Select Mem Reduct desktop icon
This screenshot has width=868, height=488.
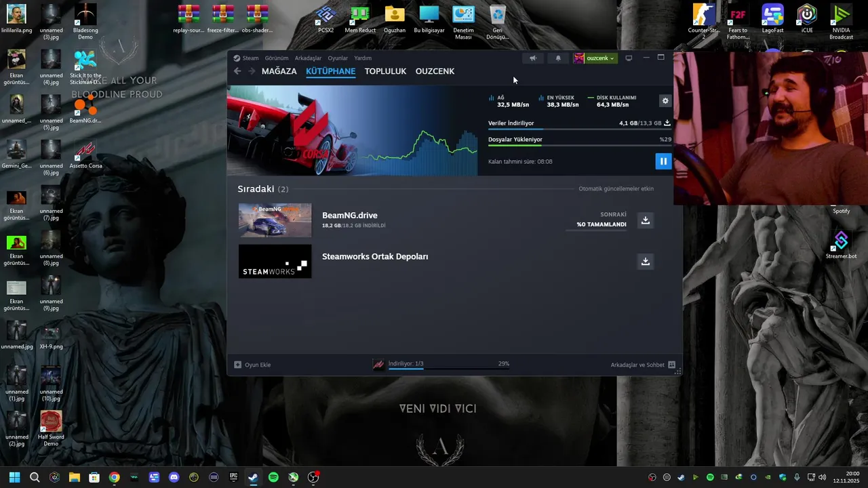360,20
